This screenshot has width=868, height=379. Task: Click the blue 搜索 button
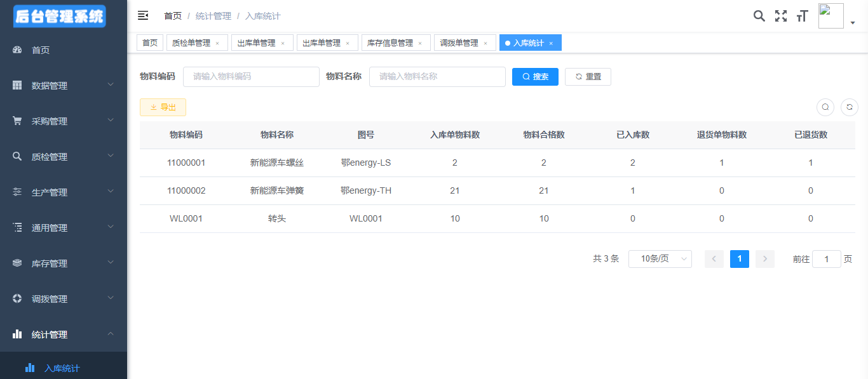(535, 77)
